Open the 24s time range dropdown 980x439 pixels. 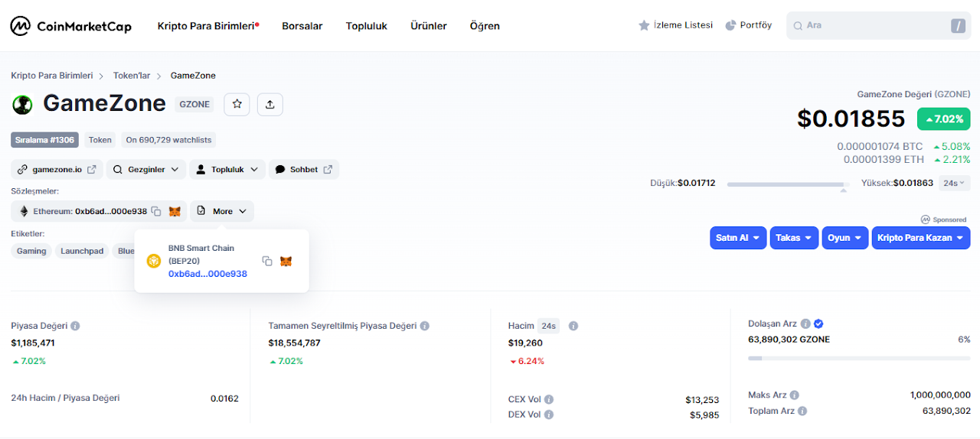tap(955, 184)
